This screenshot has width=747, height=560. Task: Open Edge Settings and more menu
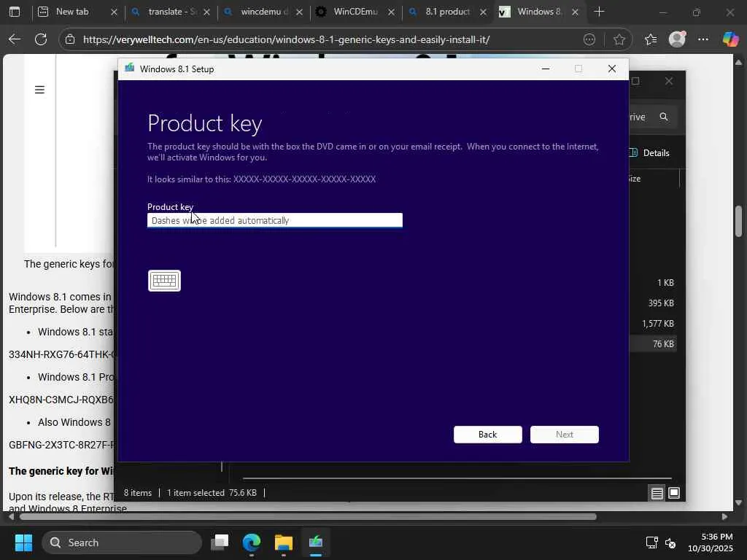[703, 39]
